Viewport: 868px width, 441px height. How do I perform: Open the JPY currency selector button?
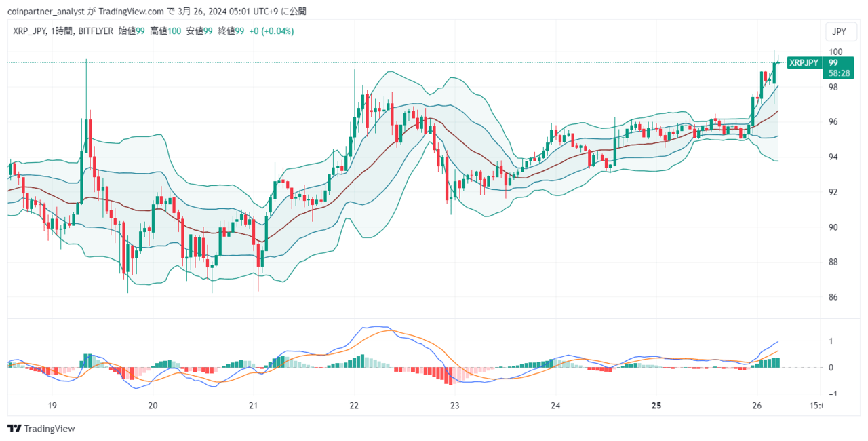(x=839, y=32)
